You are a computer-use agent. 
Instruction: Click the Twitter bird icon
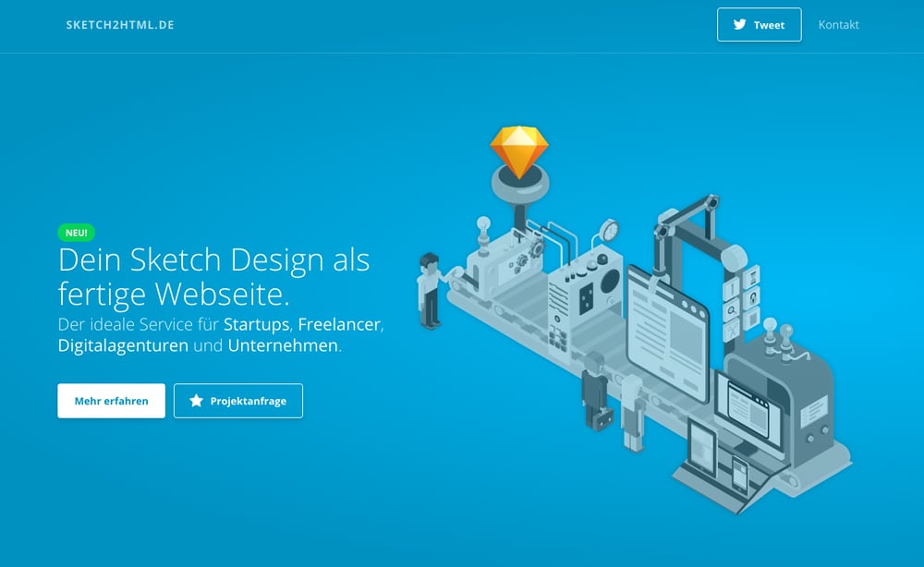point(739,25)
